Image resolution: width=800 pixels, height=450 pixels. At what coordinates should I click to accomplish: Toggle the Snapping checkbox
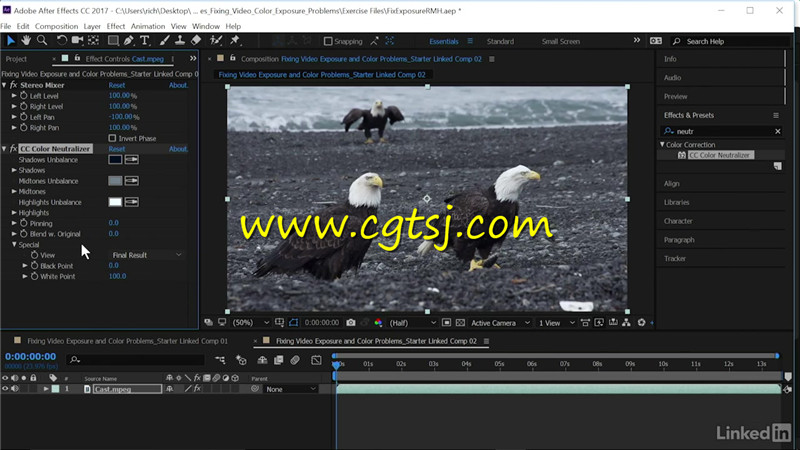328,41
